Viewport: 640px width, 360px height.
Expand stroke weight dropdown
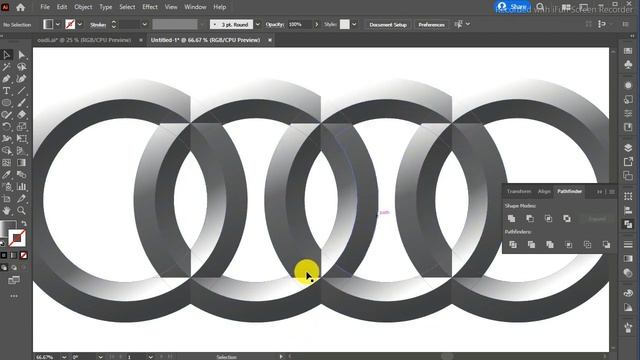(144, 24)
